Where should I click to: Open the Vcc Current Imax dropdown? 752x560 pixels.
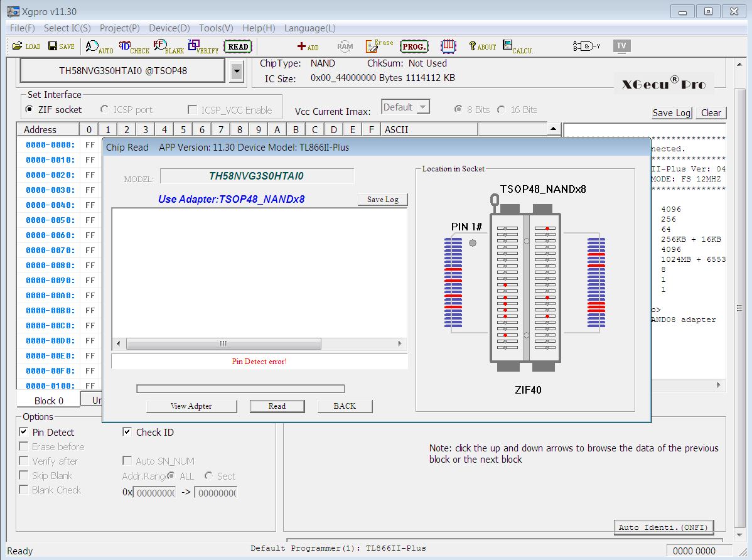coord(422,107)
